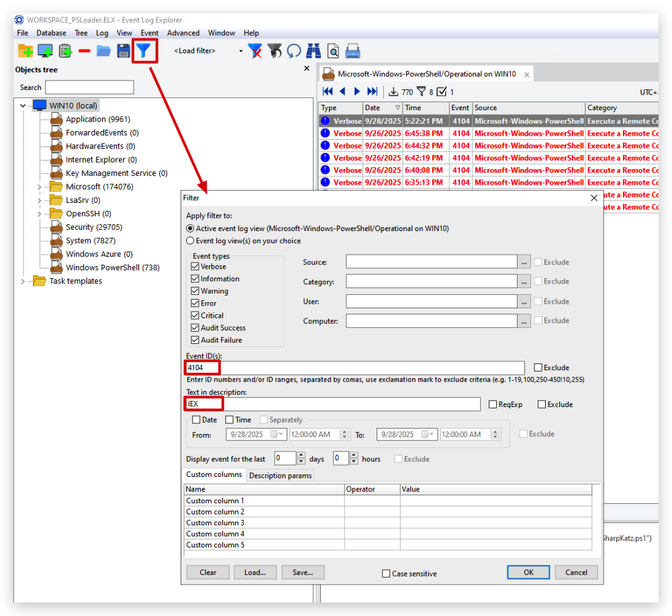This screenshot has height=616, width=672.
Task: Click the blue circular refresh icon
Action: (293, 51)
